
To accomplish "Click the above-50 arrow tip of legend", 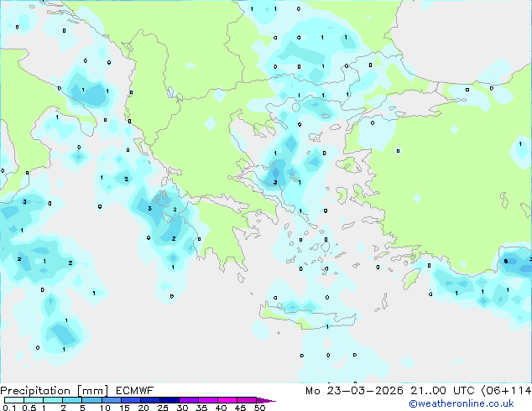I will [266, 400].
